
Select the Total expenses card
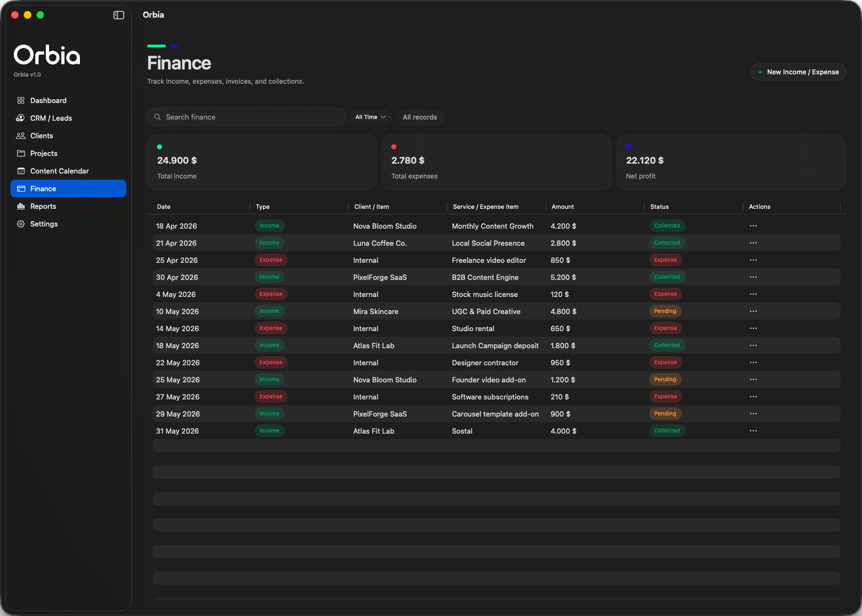point(497,163)
